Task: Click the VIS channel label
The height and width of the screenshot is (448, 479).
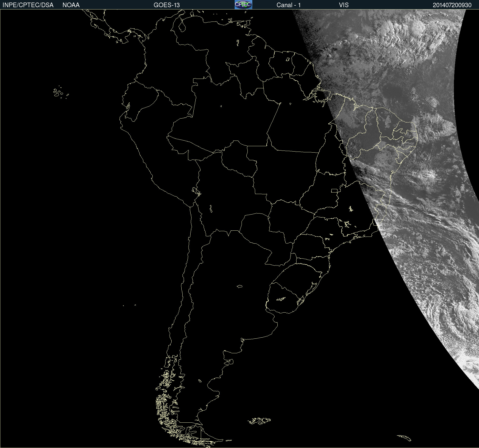Action: (x=344, y=5)
